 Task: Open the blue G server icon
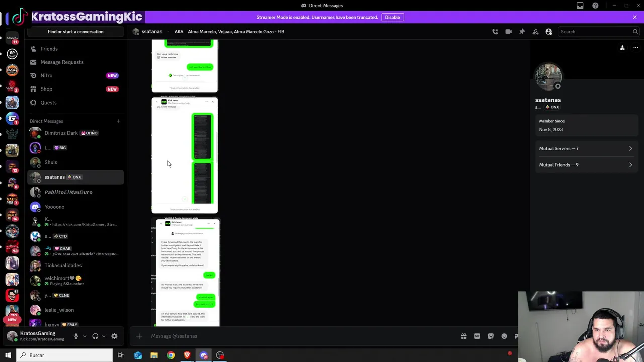12,119
